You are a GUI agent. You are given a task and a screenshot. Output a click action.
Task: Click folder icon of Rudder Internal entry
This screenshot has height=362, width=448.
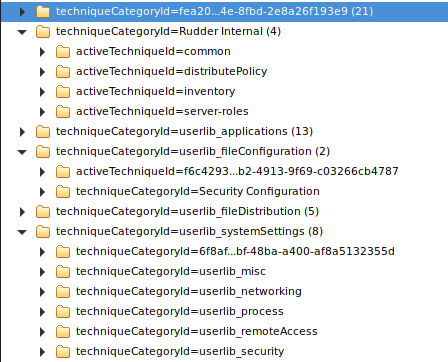pyautogui.click(x=43, y=32)
